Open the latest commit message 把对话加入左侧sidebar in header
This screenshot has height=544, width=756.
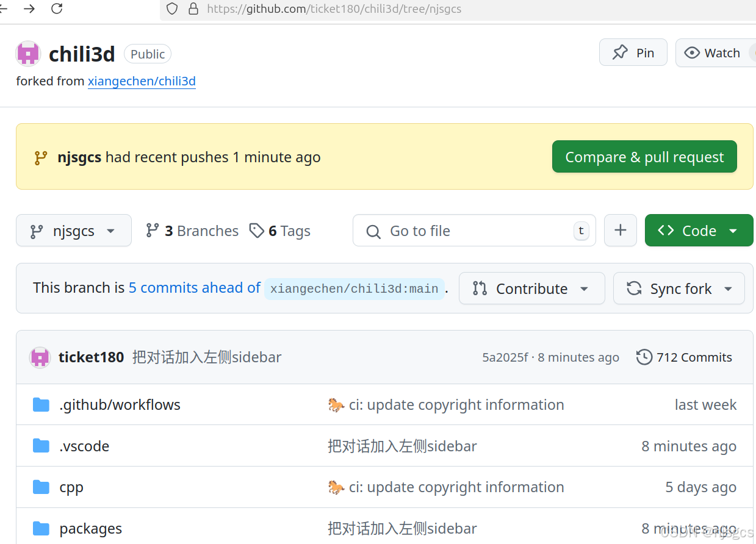pyautogui.click(x=207, y=357)
